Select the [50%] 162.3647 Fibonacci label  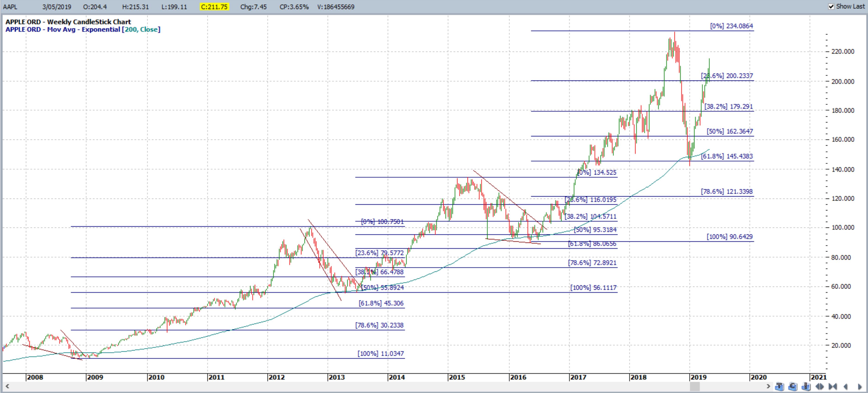730,131
